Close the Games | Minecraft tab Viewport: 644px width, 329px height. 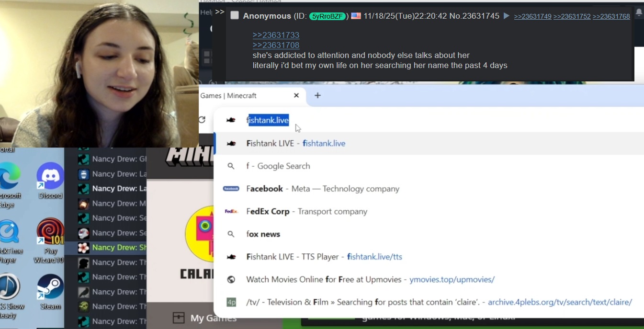tap(296, 95)
